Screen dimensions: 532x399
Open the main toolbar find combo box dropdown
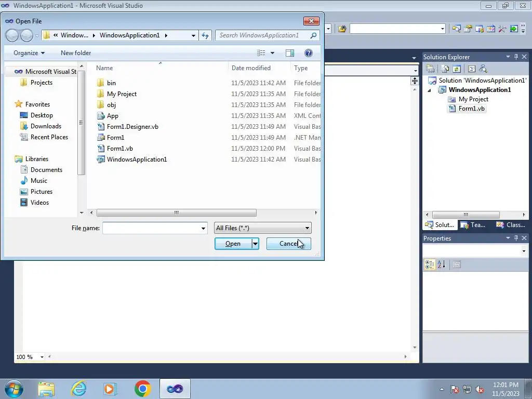(x=442, y=29)
